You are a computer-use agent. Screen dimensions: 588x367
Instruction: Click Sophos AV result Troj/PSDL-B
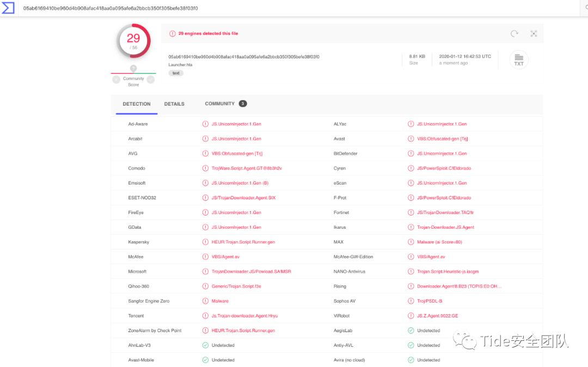coord(430,301)
